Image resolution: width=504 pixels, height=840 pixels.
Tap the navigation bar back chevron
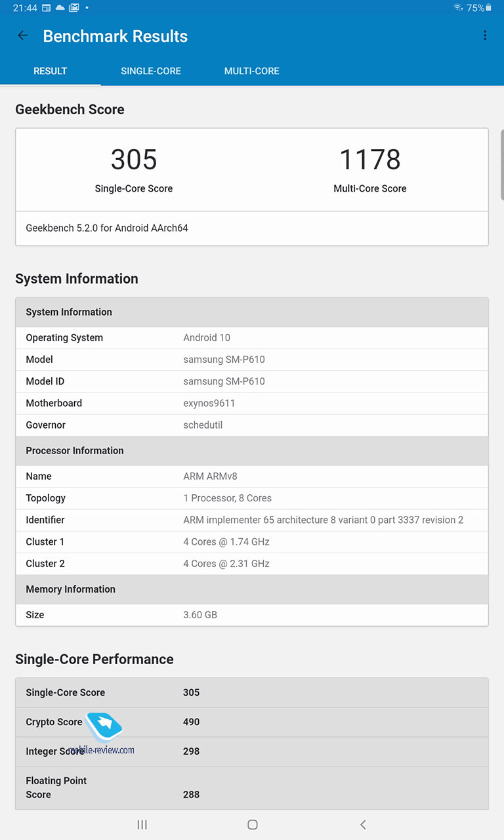tap(363, 824)
